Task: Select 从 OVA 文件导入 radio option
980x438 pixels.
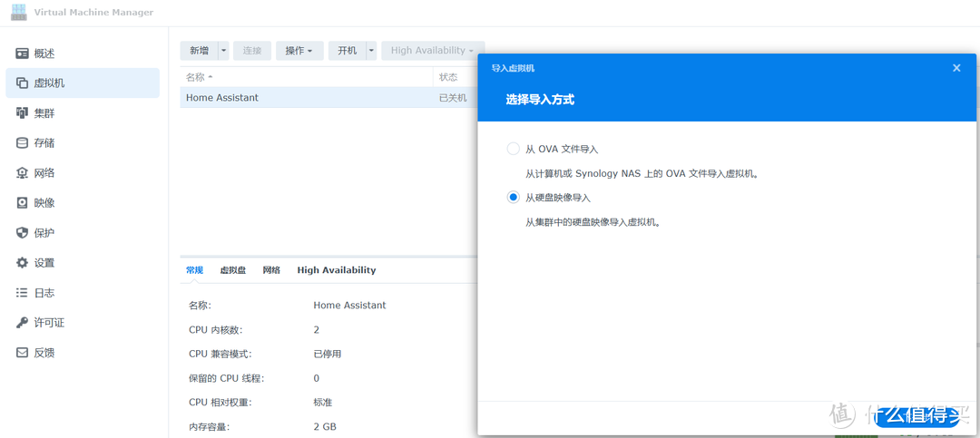Action: coord(513,149)
